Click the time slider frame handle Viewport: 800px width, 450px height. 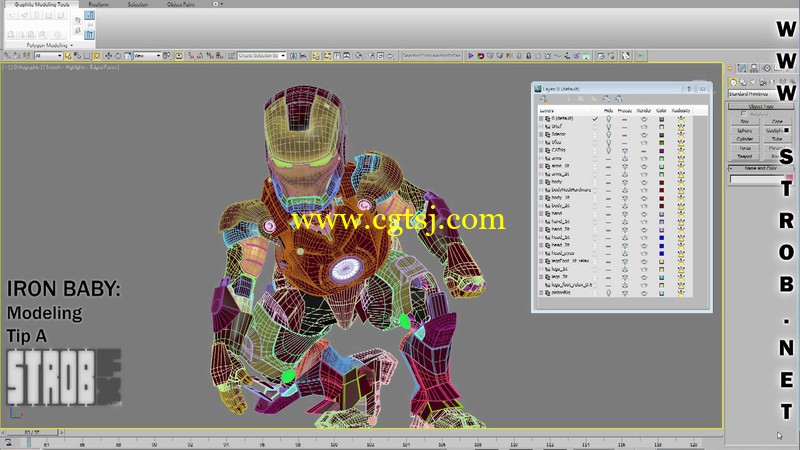coord(32,432)
